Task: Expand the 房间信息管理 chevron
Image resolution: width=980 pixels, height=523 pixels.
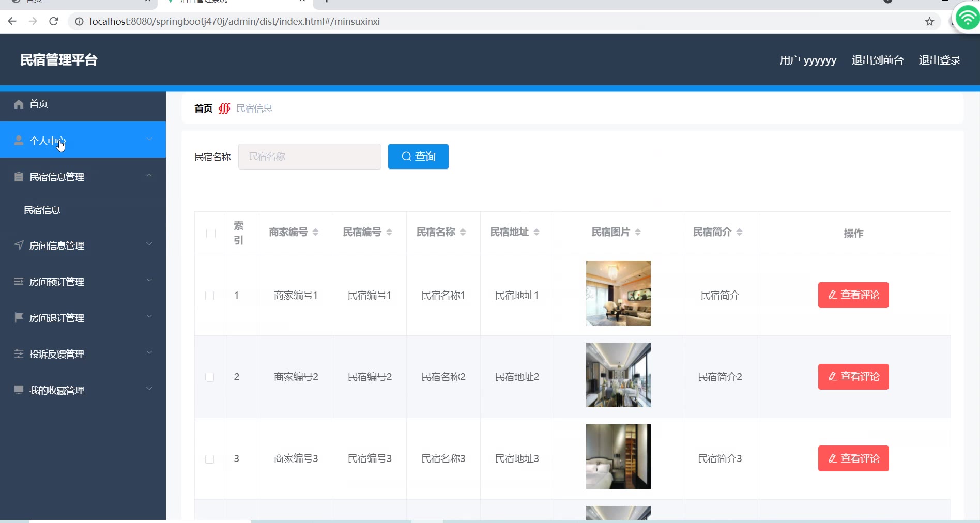Action: (149, 244)
